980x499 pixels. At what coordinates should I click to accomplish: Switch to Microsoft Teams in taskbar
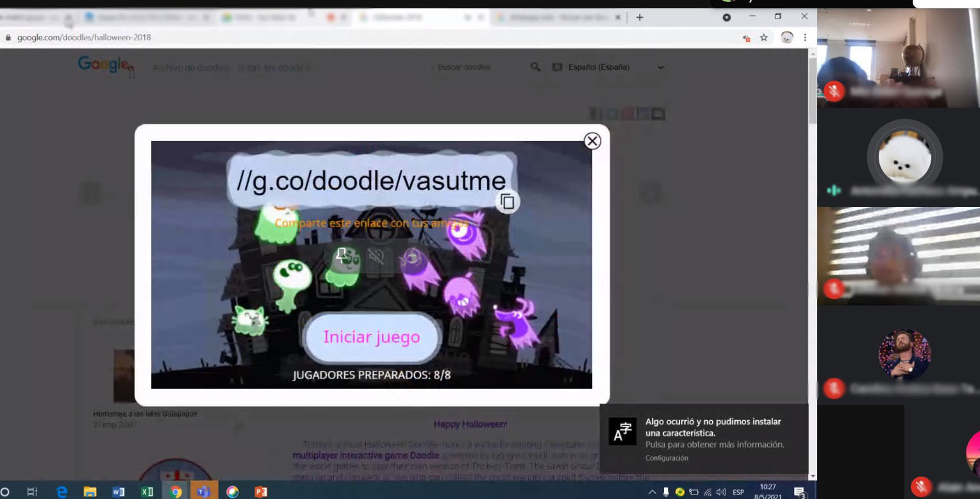click(204, 491)
